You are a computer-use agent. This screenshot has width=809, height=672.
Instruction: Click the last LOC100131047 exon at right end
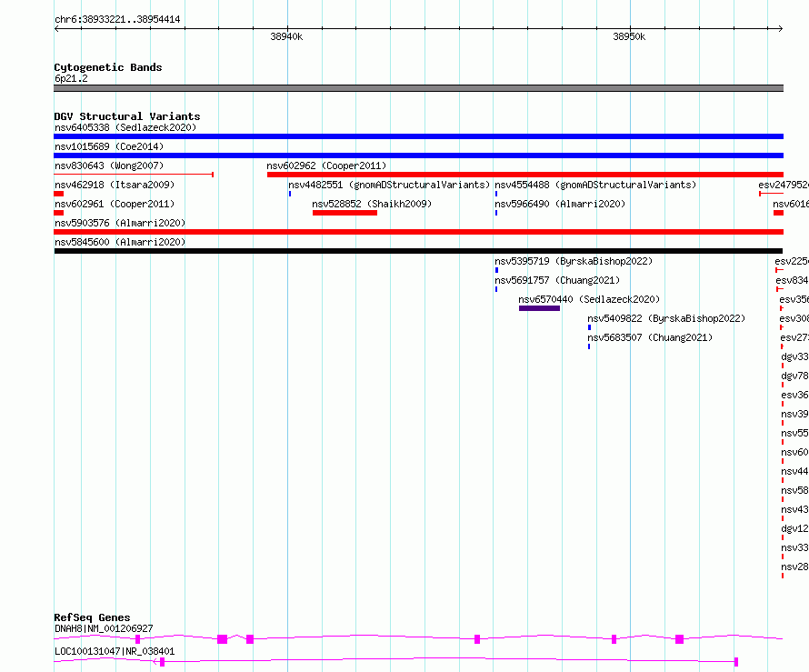pyautogui.click(x=736, y=662)
